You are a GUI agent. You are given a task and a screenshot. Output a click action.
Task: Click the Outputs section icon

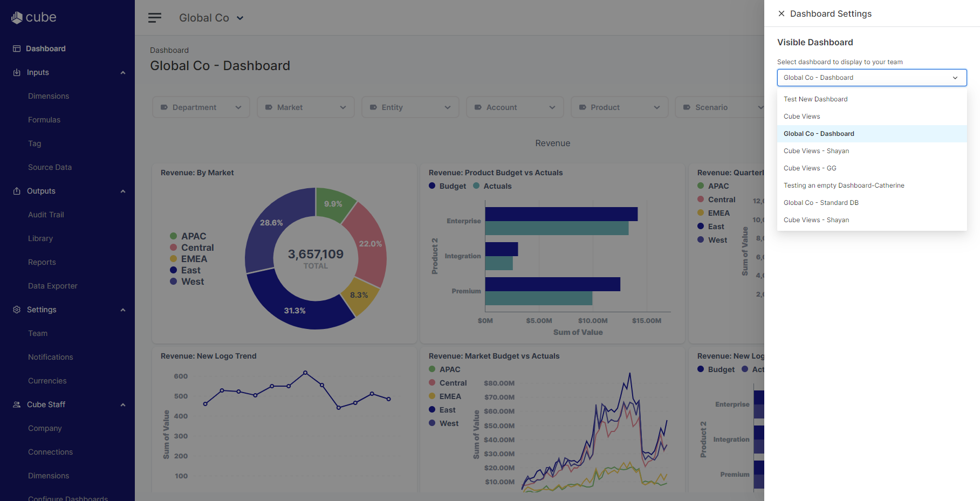(x=17, y=191)
